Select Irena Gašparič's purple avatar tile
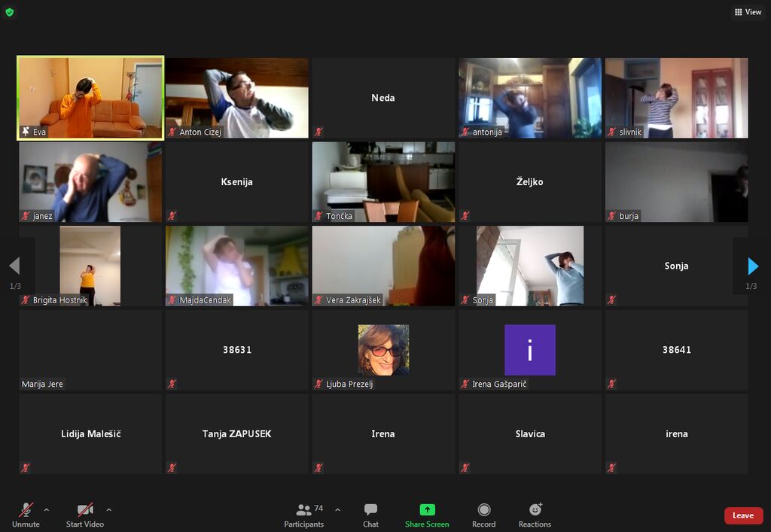 click(529, 350)
